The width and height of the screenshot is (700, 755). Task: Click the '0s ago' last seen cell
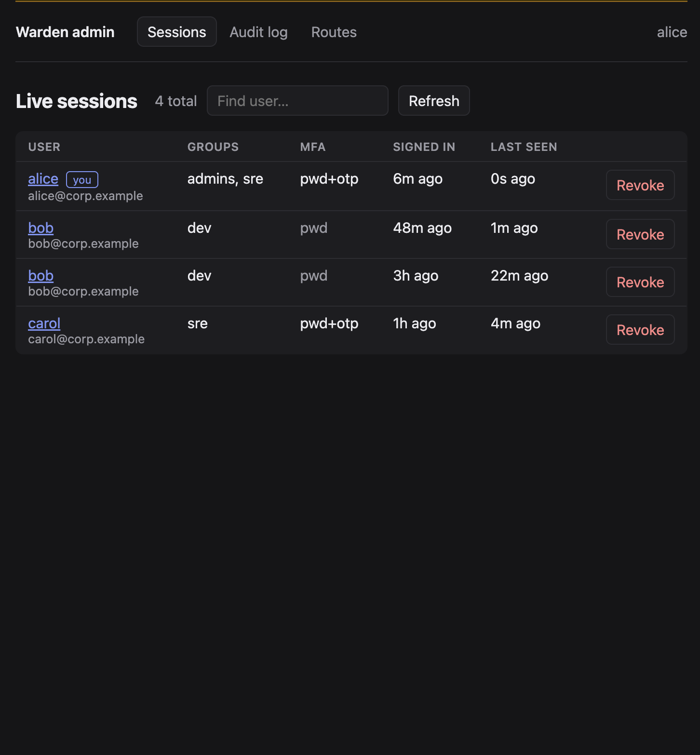click(513, 179)
